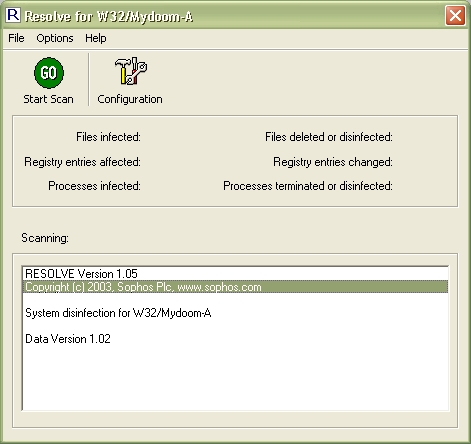
Task: Close the Resolve window
Action: tap(455, 15)
